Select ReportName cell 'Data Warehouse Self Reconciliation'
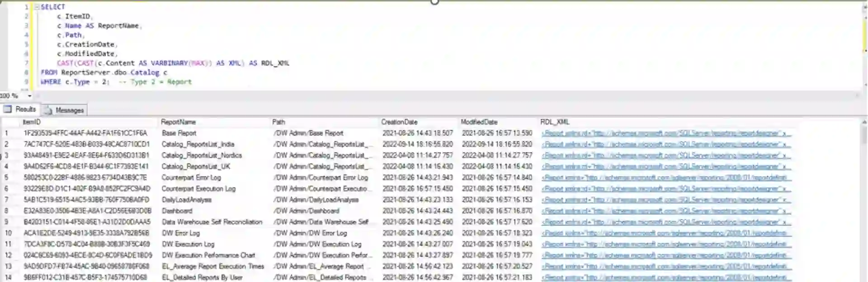868x282 pixels. click(212, 222)
